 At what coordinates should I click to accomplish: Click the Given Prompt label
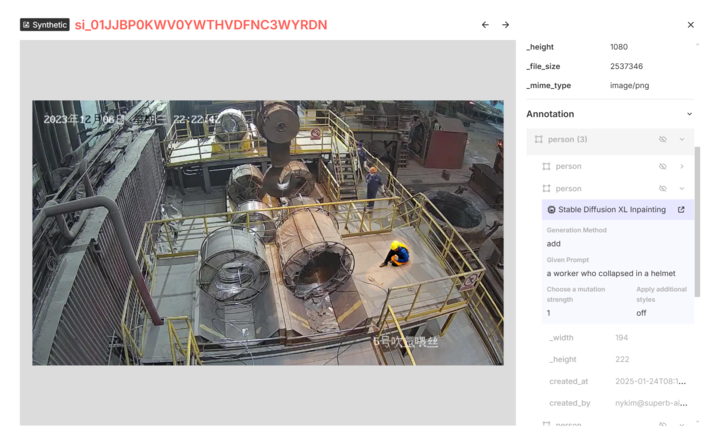(568, 260)
